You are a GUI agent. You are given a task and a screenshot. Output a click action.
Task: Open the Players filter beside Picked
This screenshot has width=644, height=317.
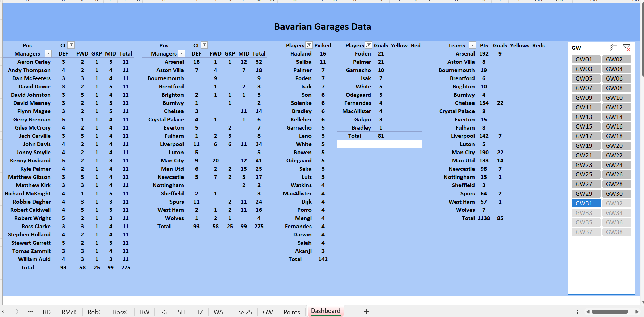tap(309, 45)
